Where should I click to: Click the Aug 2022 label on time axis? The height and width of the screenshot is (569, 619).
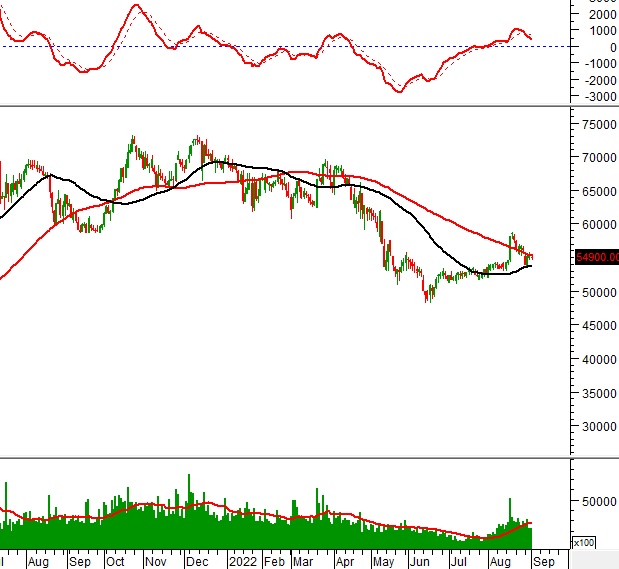[x=500, y=561]
